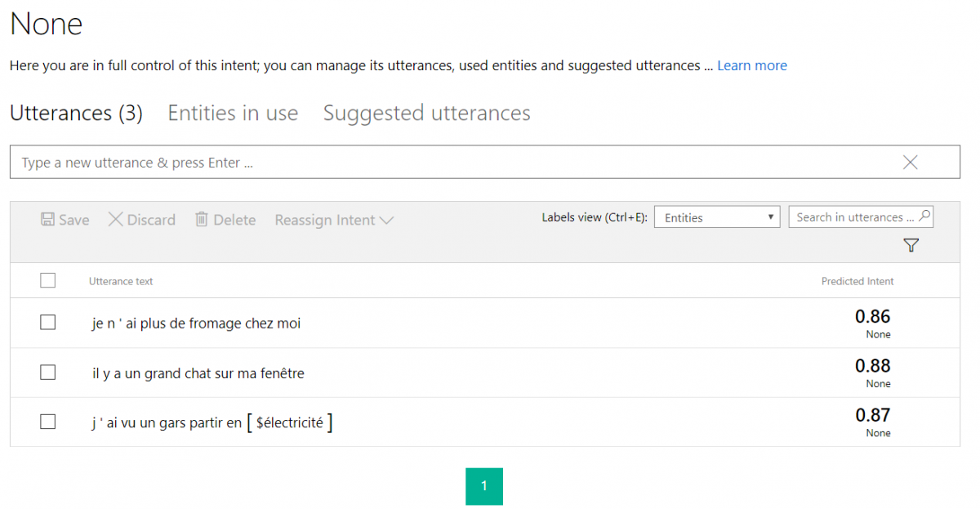Click the Delete trash can icon
This screenshot has width=980, height=509.
tap(201, 219)
